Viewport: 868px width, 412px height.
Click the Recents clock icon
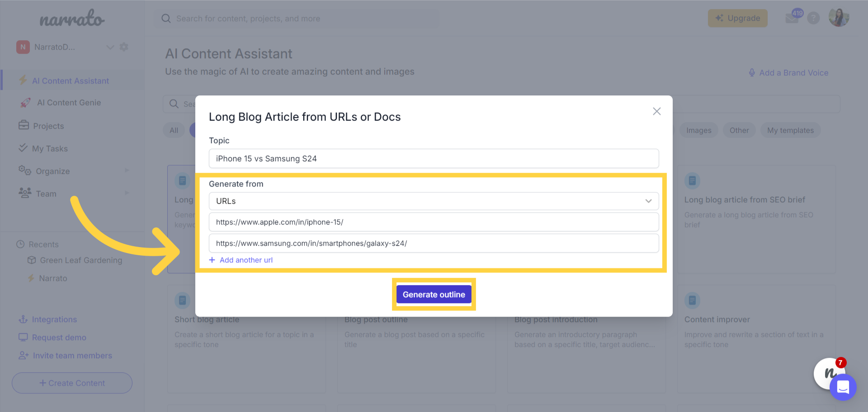pos(20,244)
